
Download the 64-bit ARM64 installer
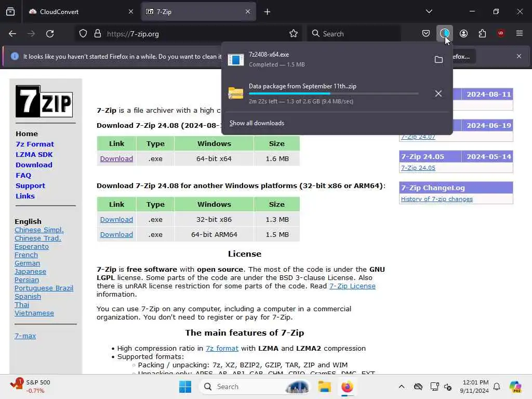(116, 234)
